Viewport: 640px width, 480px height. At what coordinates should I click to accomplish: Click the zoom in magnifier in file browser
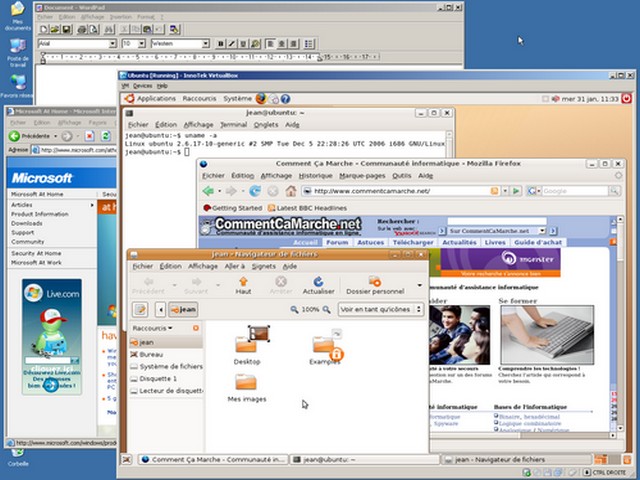(327, 310)
